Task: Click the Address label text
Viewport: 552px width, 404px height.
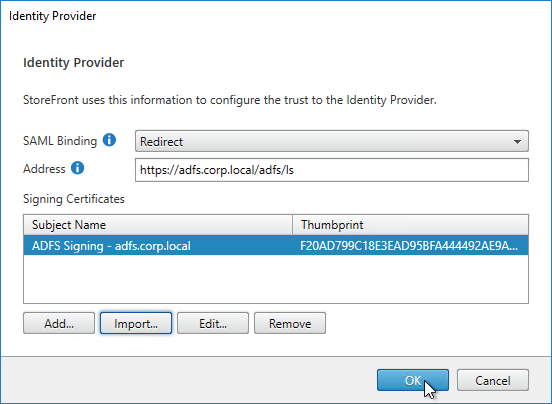Action: tap(44, 169)
